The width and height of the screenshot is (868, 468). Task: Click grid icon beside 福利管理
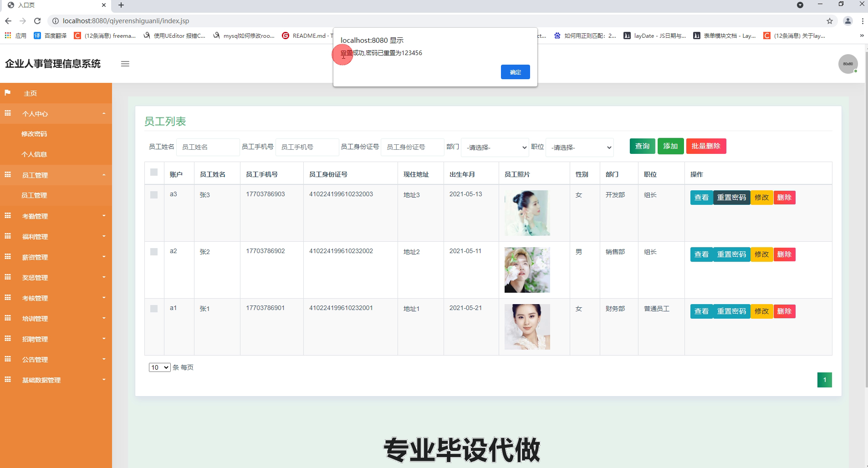click(x=8, y=236)
